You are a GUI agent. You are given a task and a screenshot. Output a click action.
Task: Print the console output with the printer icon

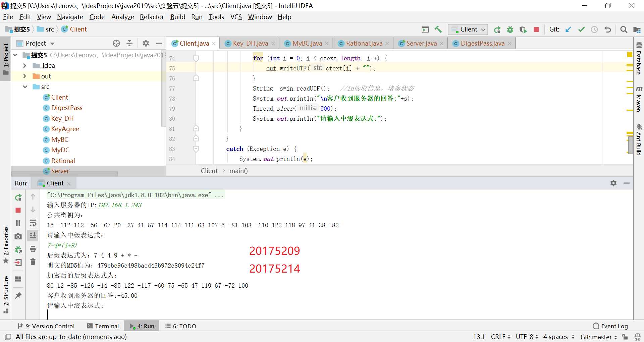pos(33,249)
